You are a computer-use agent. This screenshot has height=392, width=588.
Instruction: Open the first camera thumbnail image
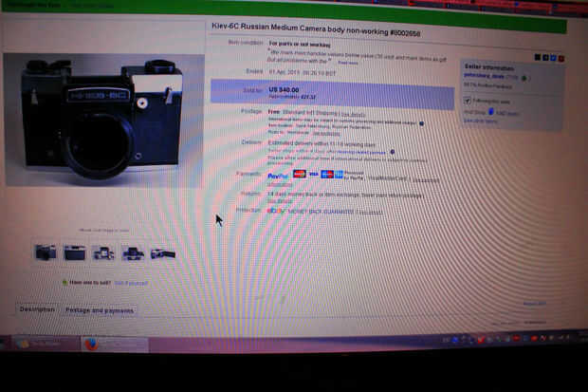point(46,252)
